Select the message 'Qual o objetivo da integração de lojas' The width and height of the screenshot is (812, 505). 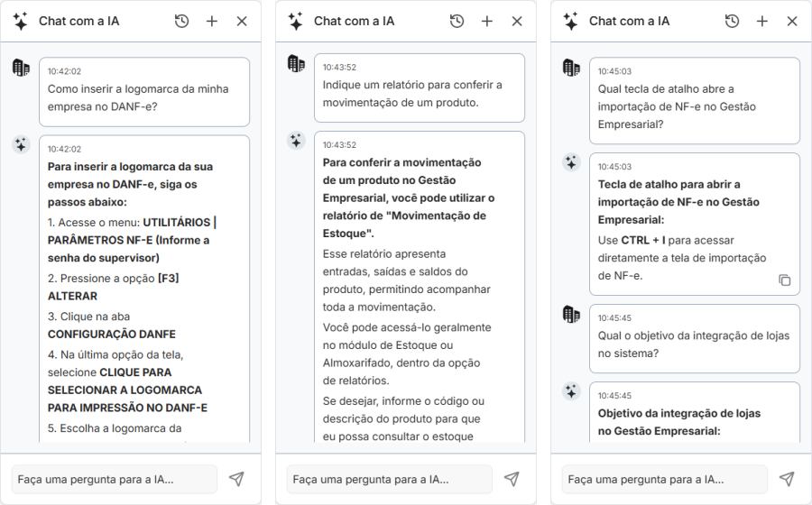(694, 339)
